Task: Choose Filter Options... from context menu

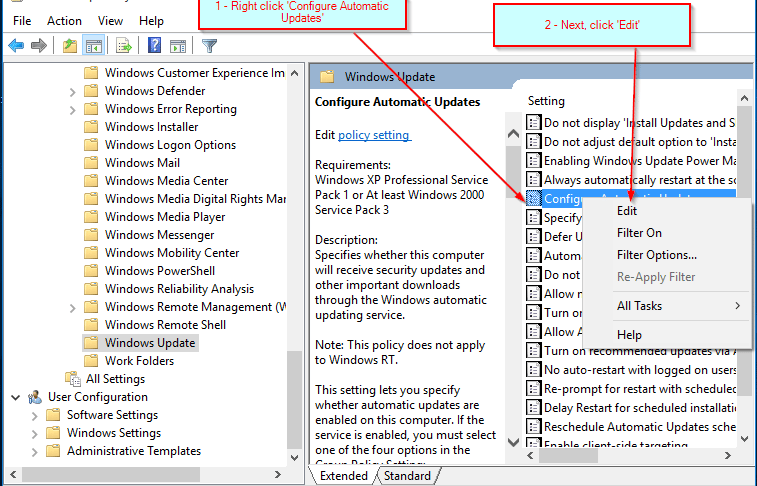Action: coord(657,255)
